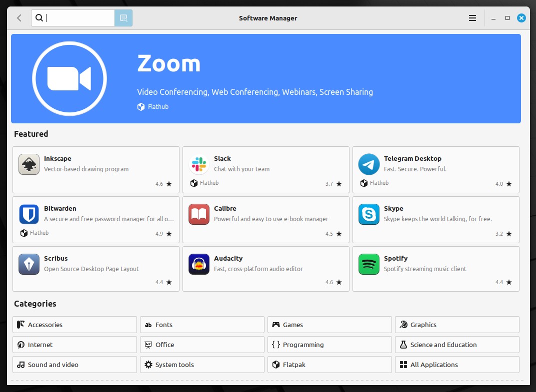Viewport: 536px width, 392px height.
Task: Click the Telegram Desktop app icon
Action: [x=369, y=164]
